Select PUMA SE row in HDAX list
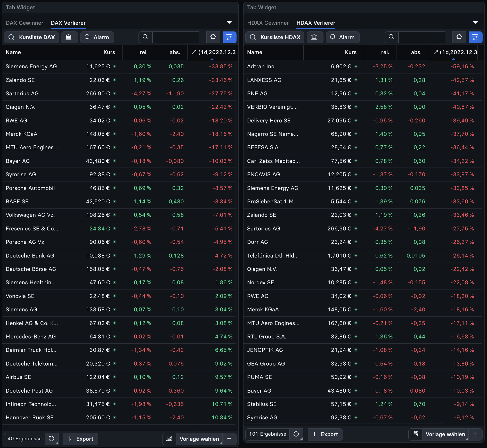The image size is (487, 448). click(x=362, y=377)
